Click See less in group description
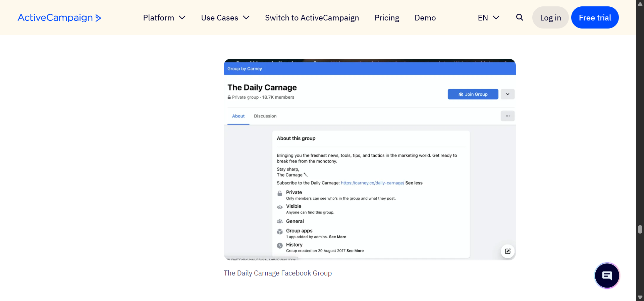Screen dimensions: 644x301 click(x=414, y=183)
